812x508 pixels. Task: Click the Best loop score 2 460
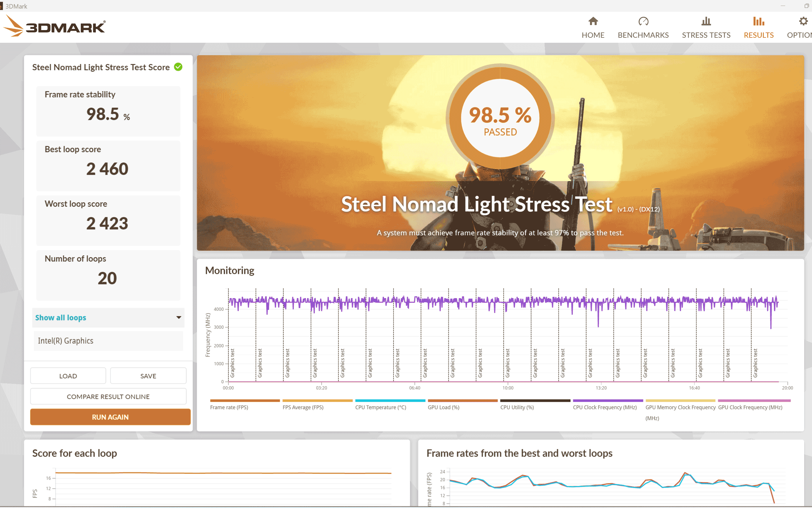click(x=107, y=169)
